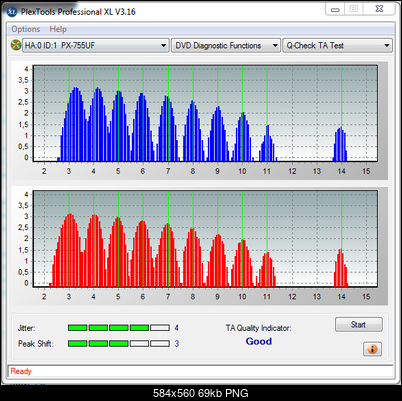Viewport: 402px width, 401px height.
Task: Click the PlexTools Professional XL V3.16 title
Action: 78,12
